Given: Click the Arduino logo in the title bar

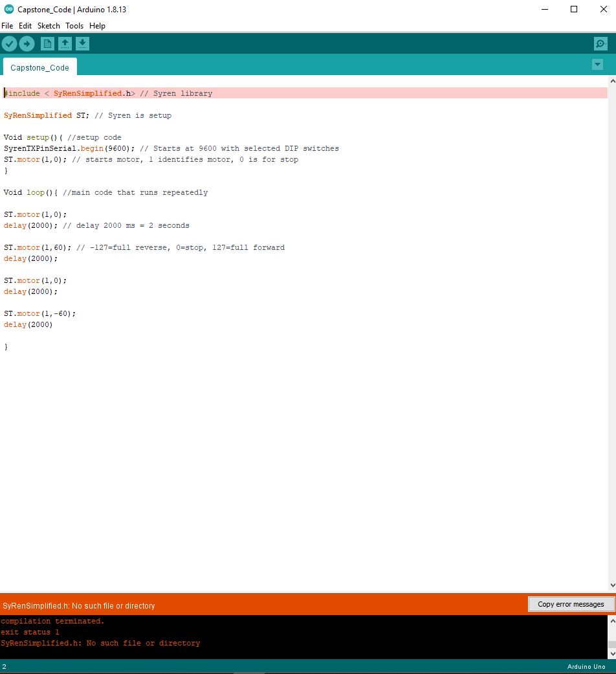Looking at the screenshot, I should tap(8, 9).
